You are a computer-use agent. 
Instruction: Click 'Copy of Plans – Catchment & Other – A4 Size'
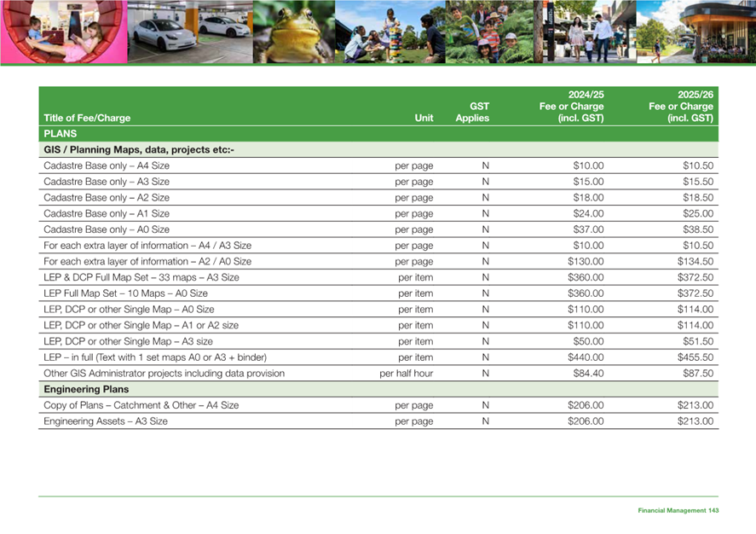141,405
